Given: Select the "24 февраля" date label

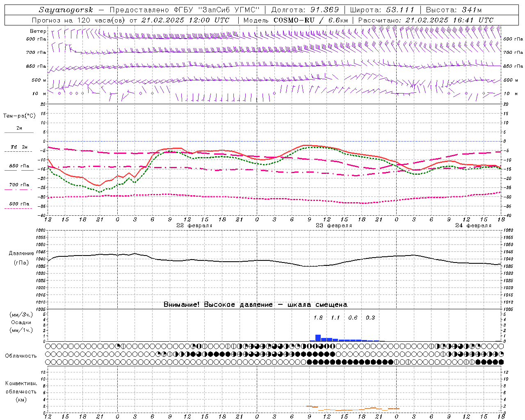Looking at the screenshot, I should tap(473, 226).
